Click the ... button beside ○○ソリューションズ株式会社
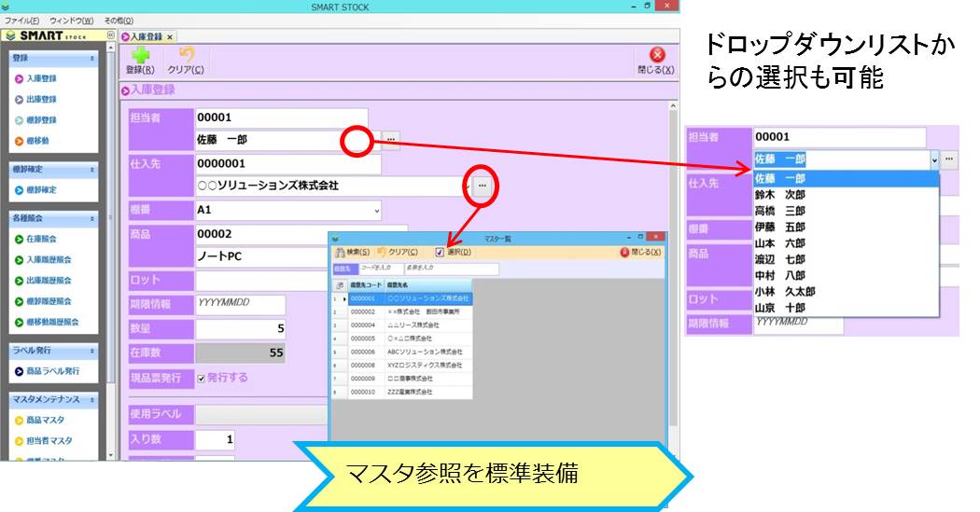 click(x=482, y=186)
